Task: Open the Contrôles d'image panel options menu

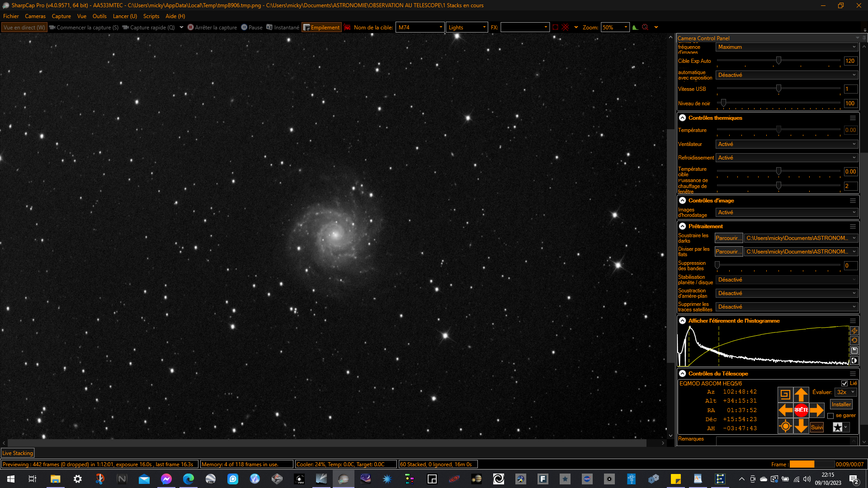Action: coord(853,201)
